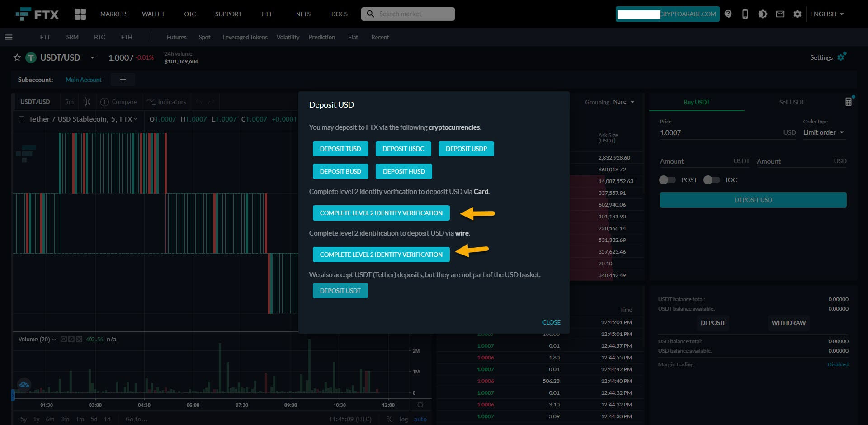The width and height of the screenshot is (868, 425).
Task: Click the FTX logo
Action: point(37,14)
